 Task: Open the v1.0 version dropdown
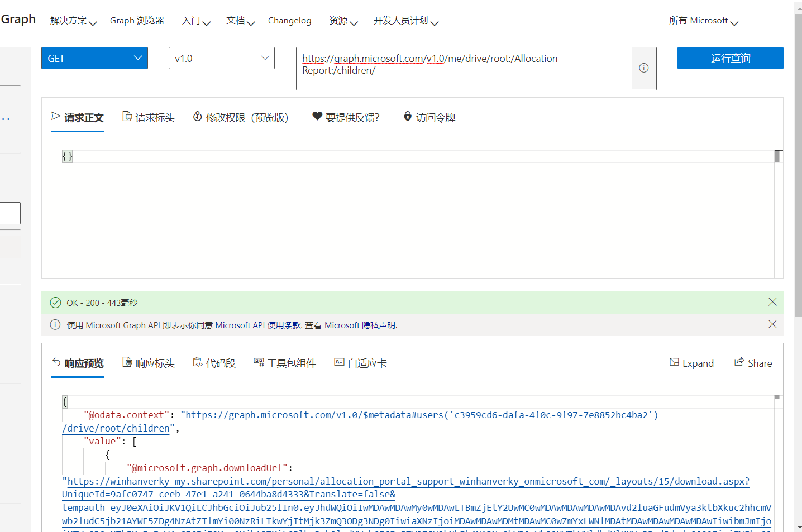(221, 58)
